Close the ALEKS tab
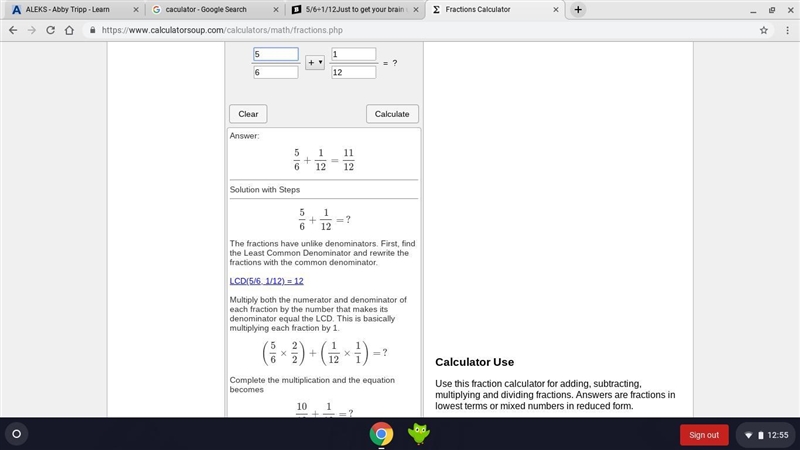 point(136,10)
